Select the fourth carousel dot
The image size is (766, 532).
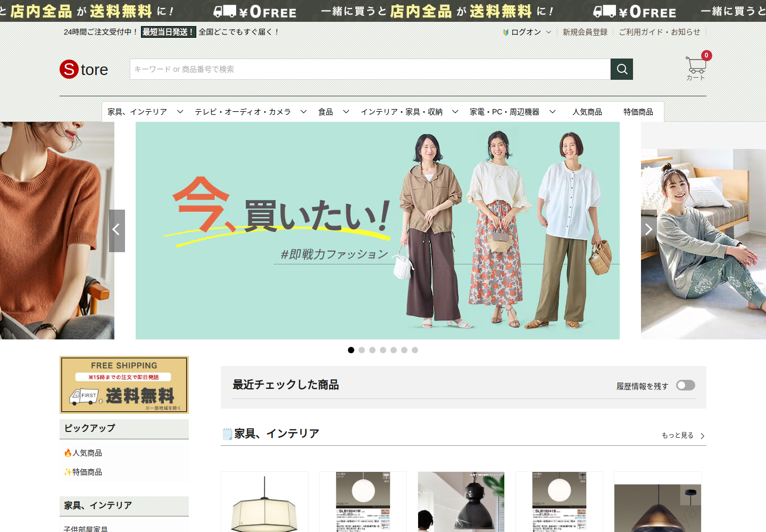(x=383, y=350)
